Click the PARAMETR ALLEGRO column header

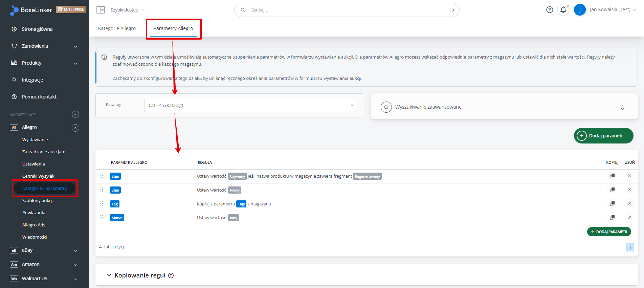129,162
